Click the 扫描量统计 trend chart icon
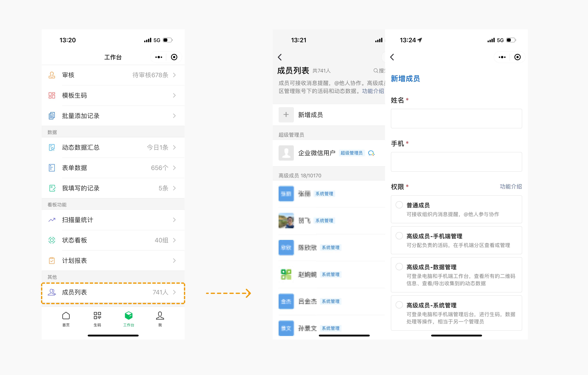The width and height of the screenshot is (588, 375). tap(52, 220)
